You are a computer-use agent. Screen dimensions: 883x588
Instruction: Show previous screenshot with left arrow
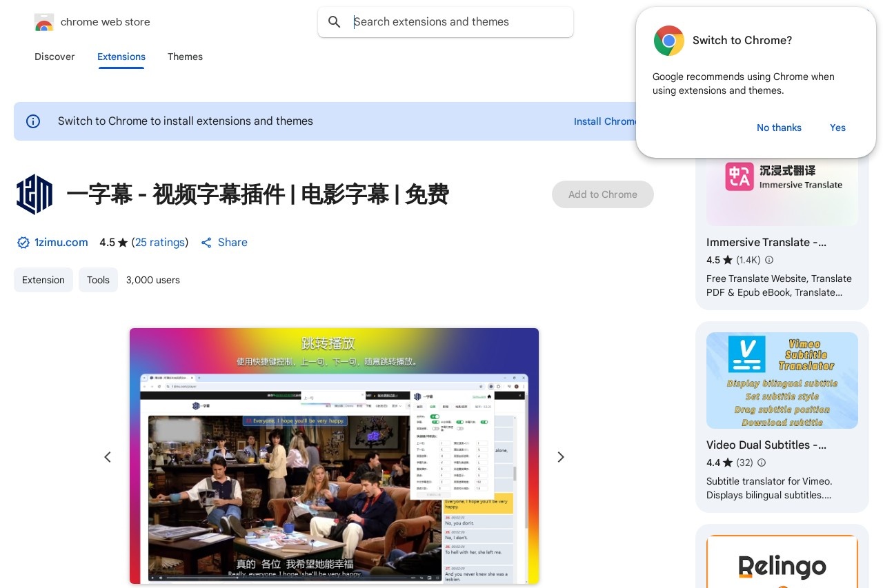(108, 457)
